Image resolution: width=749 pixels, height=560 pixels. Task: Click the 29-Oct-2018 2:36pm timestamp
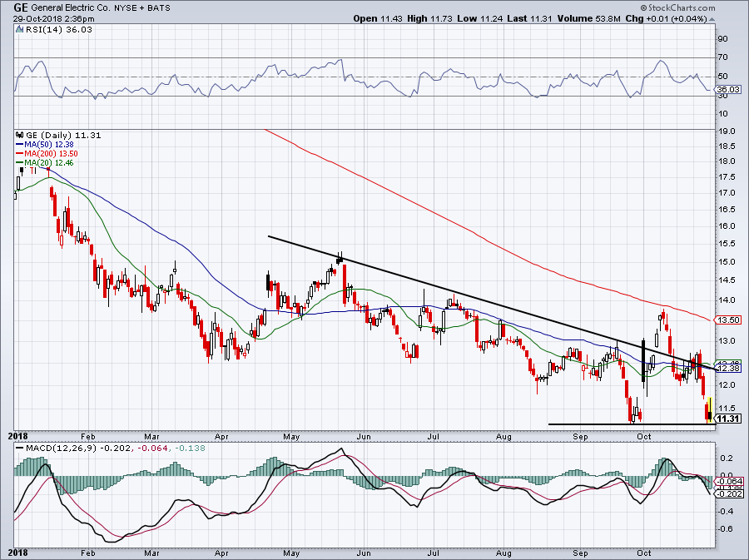coord(53,19)
